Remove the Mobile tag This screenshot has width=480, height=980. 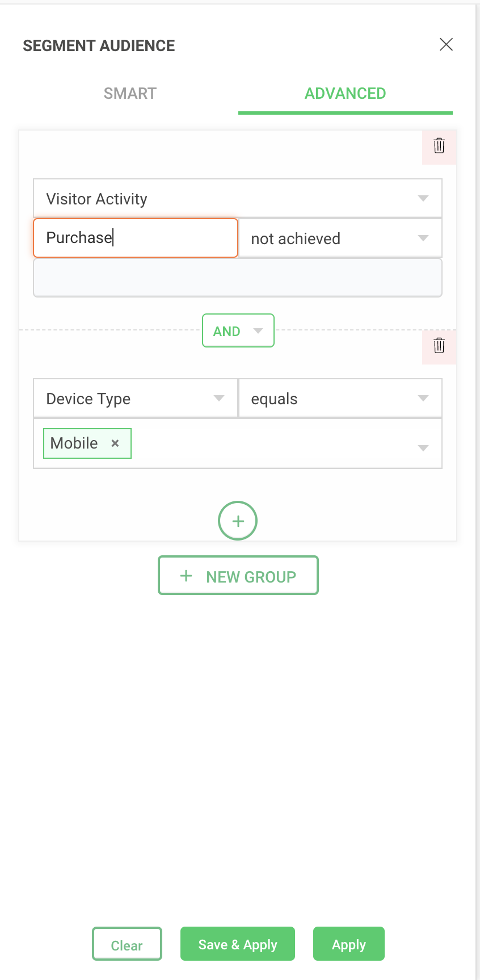tap(115, 443)
